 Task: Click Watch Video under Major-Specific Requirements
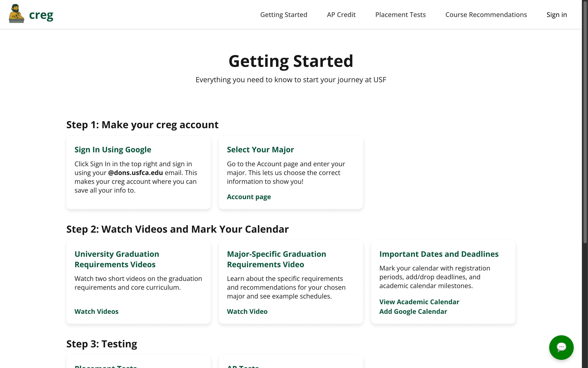(247, 311)
